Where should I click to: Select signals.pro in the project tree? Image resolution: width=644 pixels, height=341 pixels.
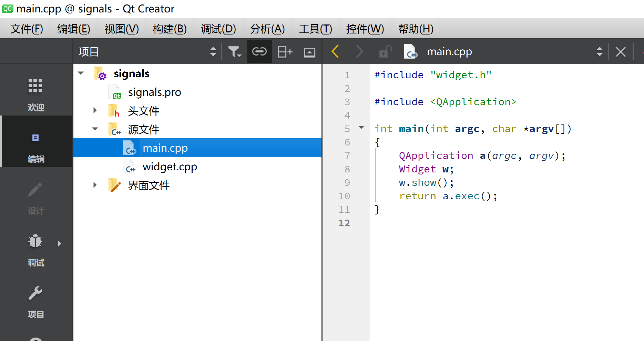(154, 92)
